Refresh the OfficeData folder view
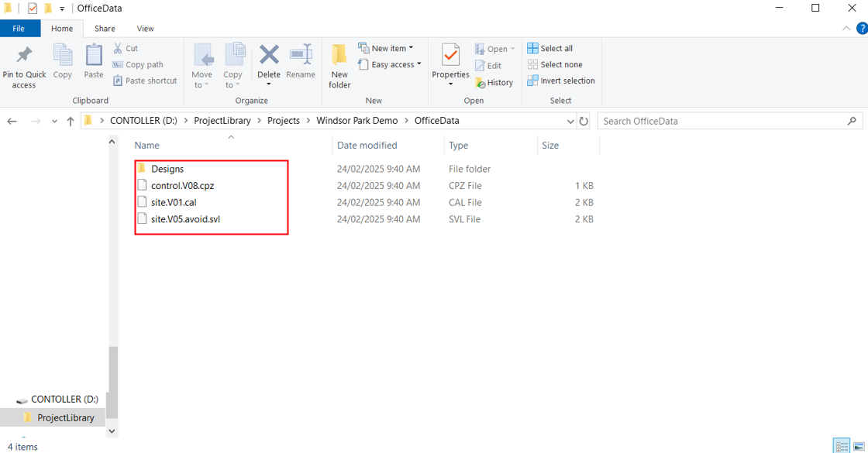868x453 pixels. point(584,121)
